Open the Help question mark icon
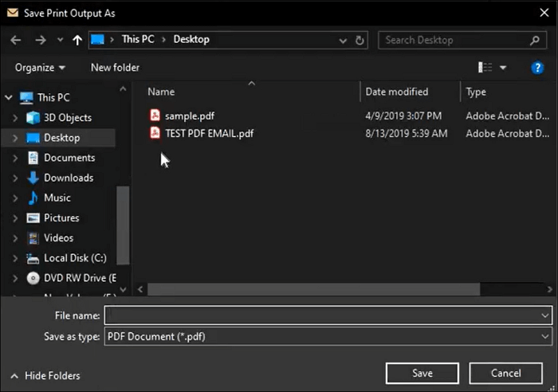Screen dimensions: 558x392 tap(537, 68)
